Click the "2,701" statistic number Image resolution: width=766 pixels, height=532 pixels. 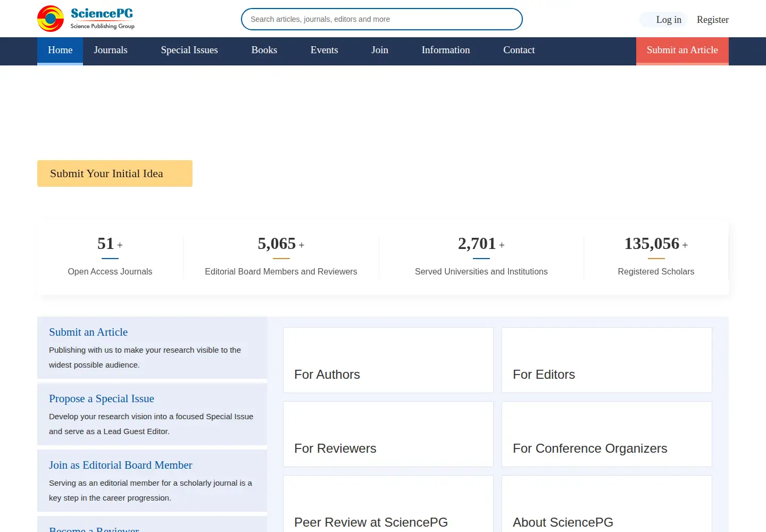pyautogui.click(x=477, y=244)
